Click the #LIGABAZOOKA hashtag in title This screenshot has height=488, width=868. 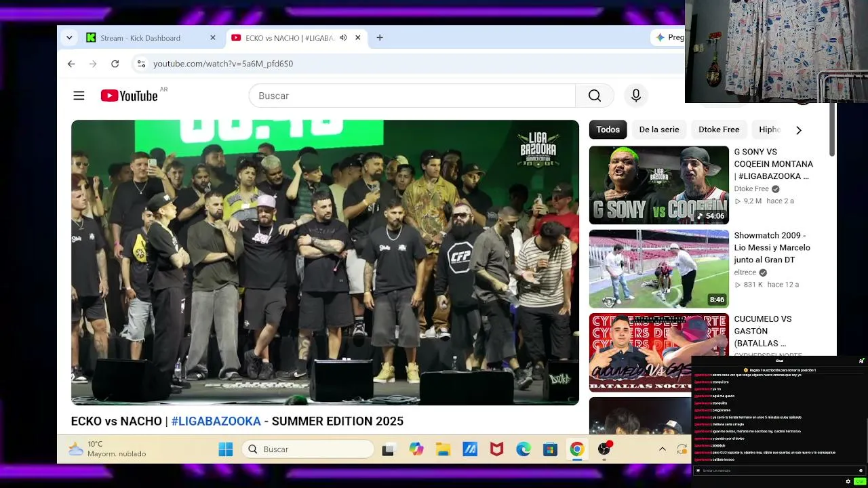[x=216, y=421]
